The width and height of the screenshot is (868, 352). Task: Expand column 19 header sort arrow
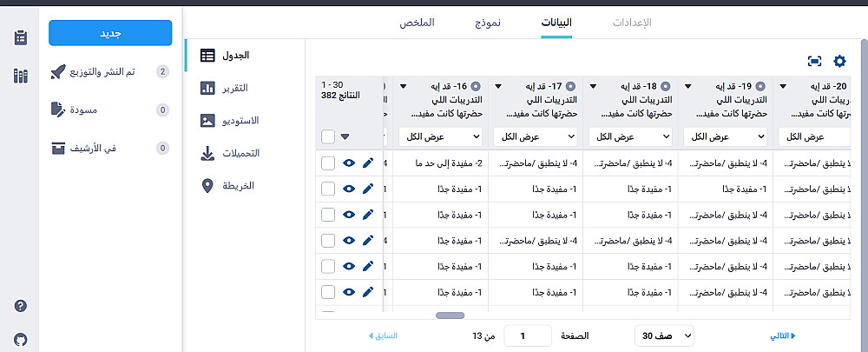[x=688, y=87]
